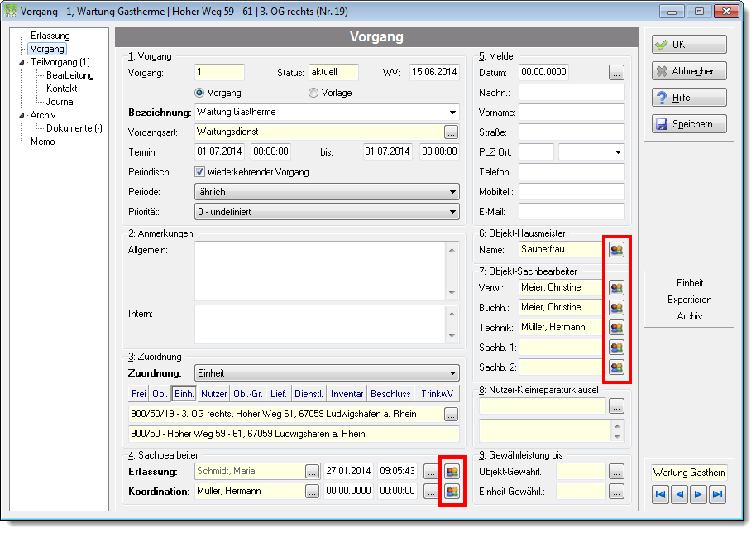Switch to the Nutzer tab
Image resolution: width=756 pixels, height=533 pixels.
click(213, 394)
